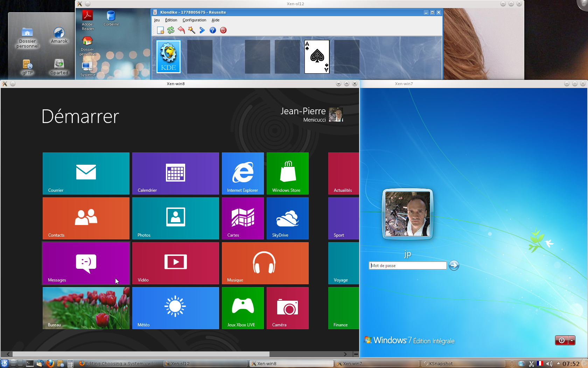Open Klipper clipboard tool in the tray
The image size is (588, 368).
click(532, 363)
